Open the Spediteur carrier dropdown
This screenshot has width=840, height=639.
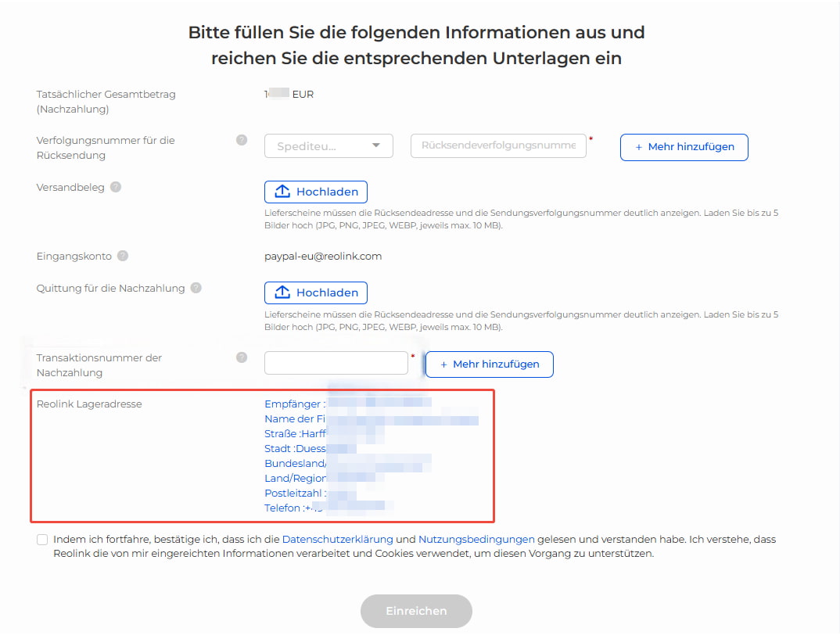(328, 145)
